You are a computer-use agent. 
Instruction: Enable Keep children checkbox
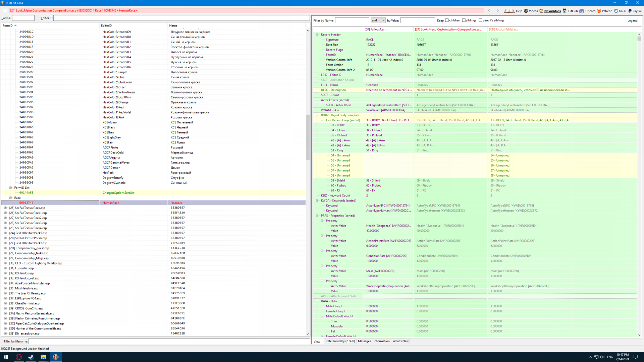click(x=447, y=20)
